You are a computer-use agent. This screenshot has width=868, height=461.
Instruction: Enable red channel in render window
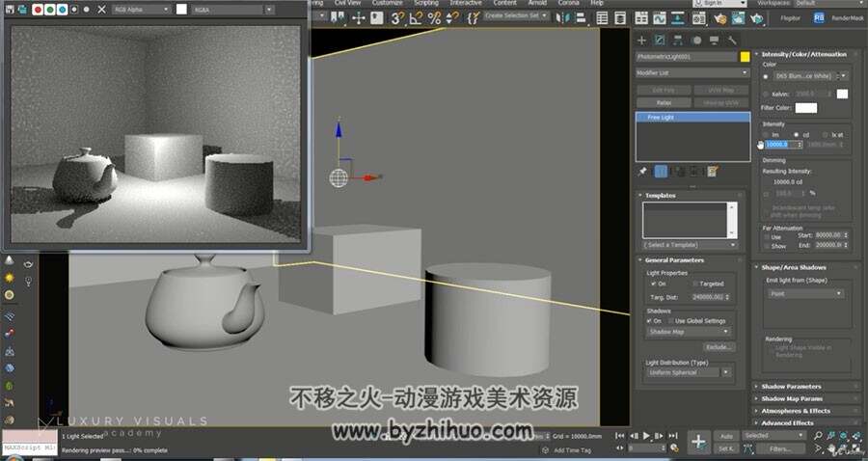pyautogui.click(x=38, y=10)
